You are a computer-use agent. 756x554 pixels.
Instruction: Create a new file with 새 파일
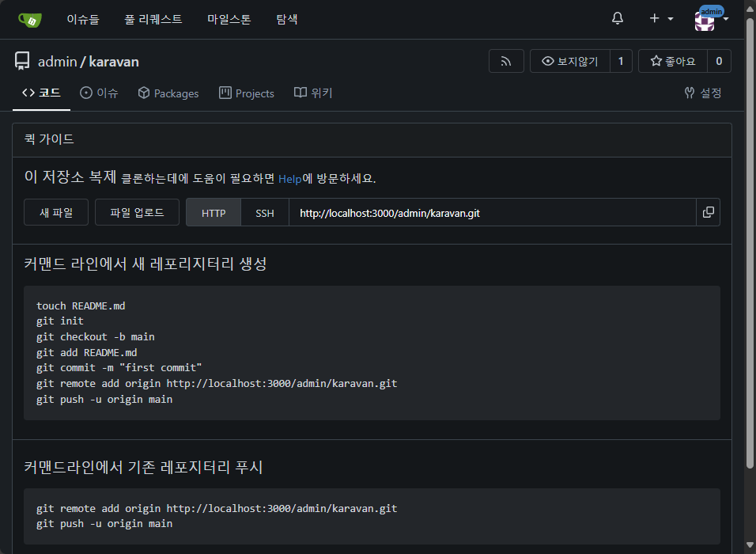coord(55,212)
